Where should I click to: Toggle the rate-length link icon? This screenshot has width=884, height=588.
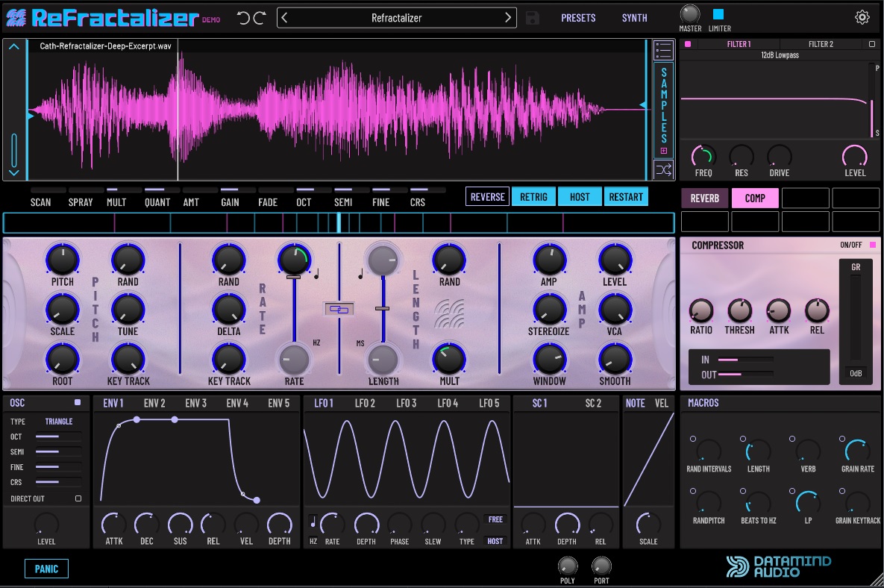pos(339,309)
